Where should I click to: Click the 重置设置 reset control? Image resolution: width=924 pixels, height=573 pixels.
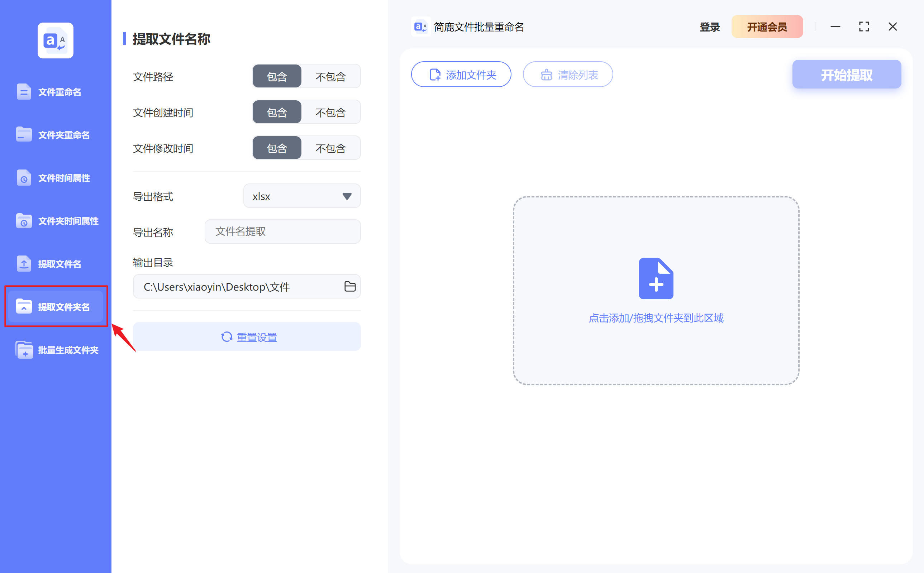point(247,336)
